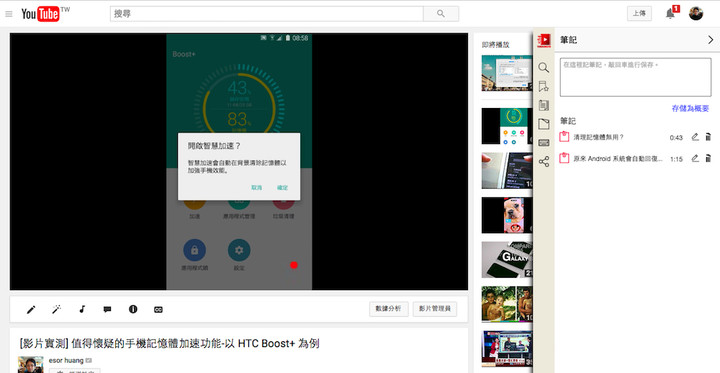Image resolution: width=720 pixels, height=373 pixels.
Task: Click the video player area
Action: coord(239,161)
